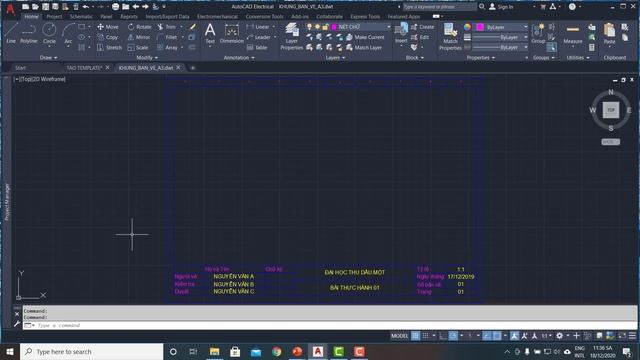Image resolution: width=640 pixels, height=360 pixels.
Task: Choose the Fillet command
Action: click(167, 37)
